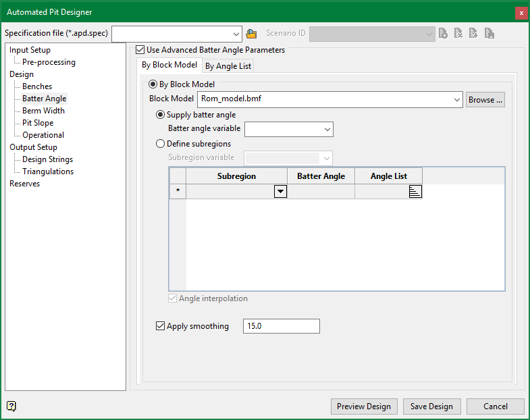This screenshot has height=420, width=530.
Task: Expand the Block Model file dropdown
Action: [456, 99]
